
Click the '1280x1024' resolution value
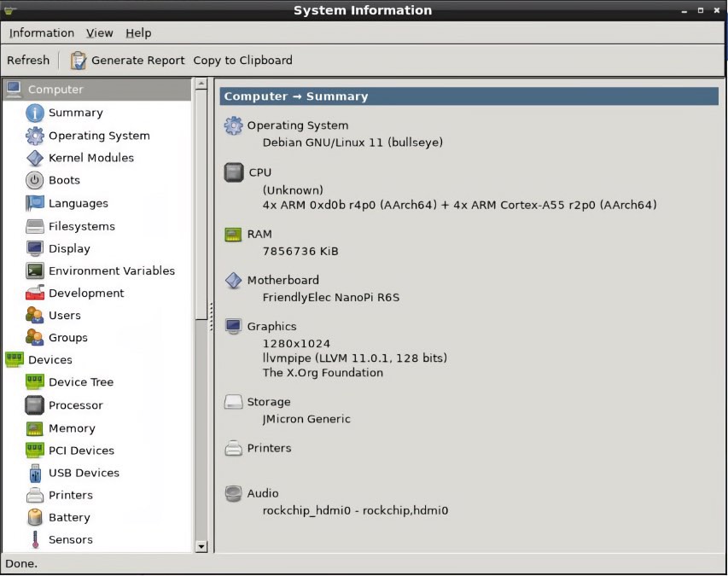pos(296,343)
